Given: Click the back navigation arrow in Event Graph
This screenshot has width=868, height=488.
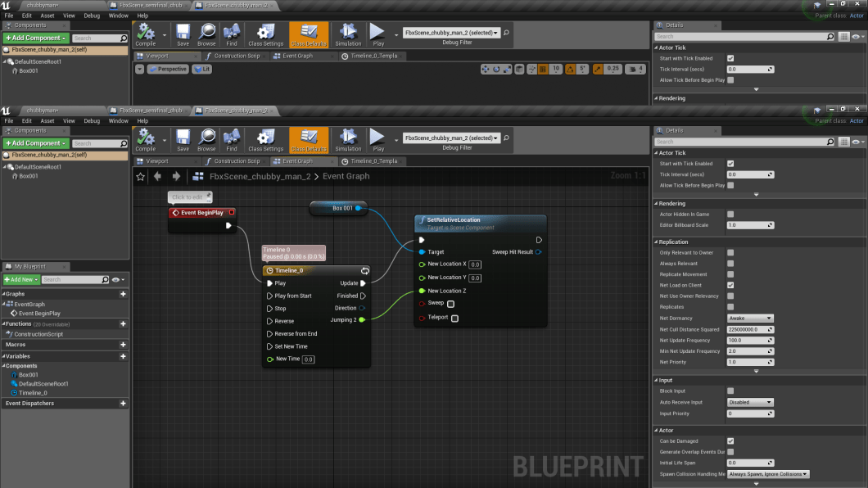Looking at the screenshot, I should coord(157,176).
